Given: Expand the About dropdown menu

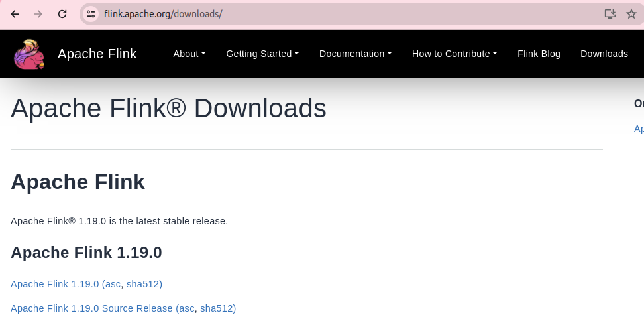Looking at the screenshot, I should pyautogui.click(x=189, y=54).
